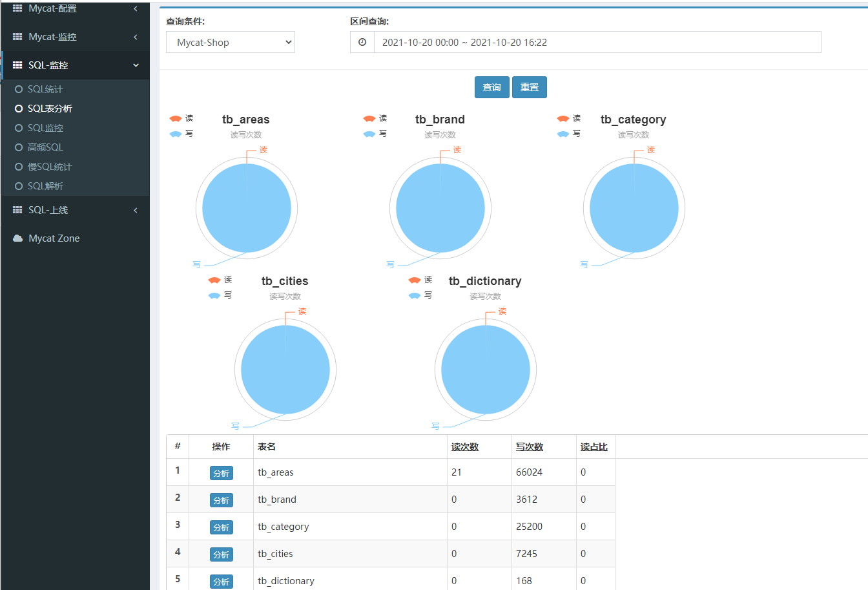Click the clock icon in date range field
Image resolution: width=868 pixels, height=590 pixels.
(x=362, y=42)
